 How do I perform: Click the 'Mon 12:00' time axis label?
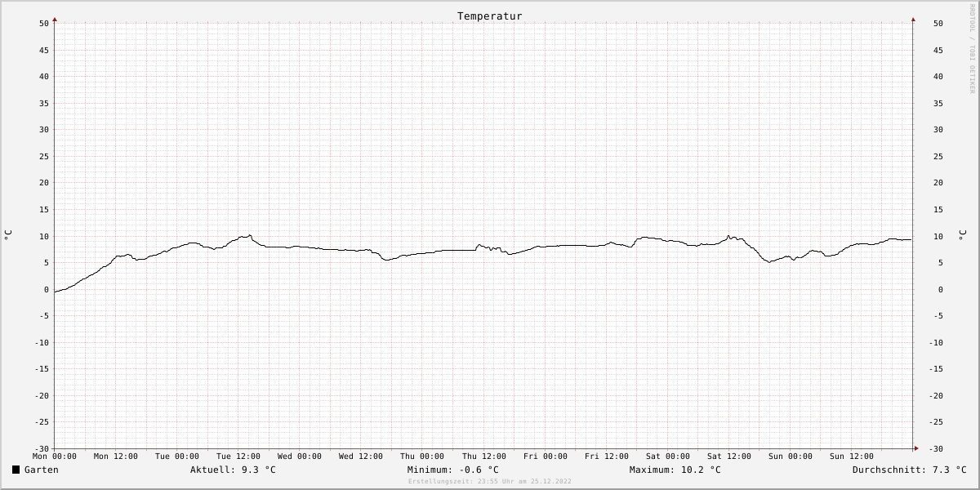[x=116, y=457]
